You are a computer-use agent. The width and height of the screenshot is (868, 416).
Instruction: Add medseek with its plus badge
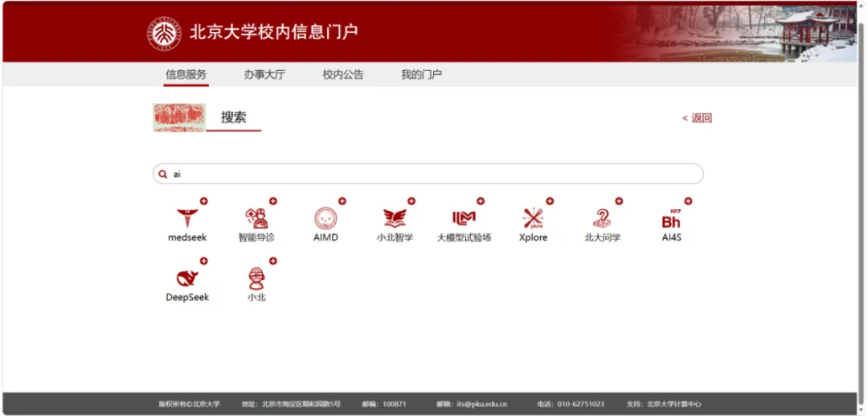[203, 201]
